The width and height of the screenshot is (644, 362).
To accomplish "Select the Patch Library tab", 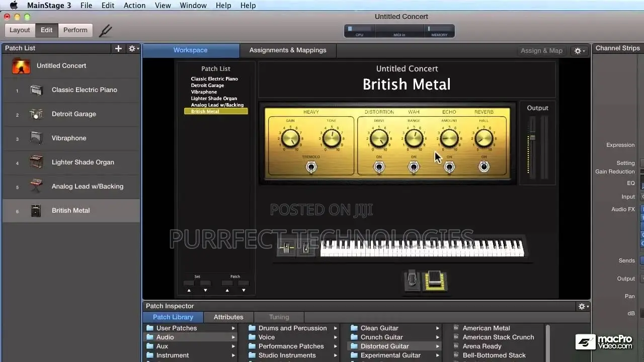I will coord(173,317).
